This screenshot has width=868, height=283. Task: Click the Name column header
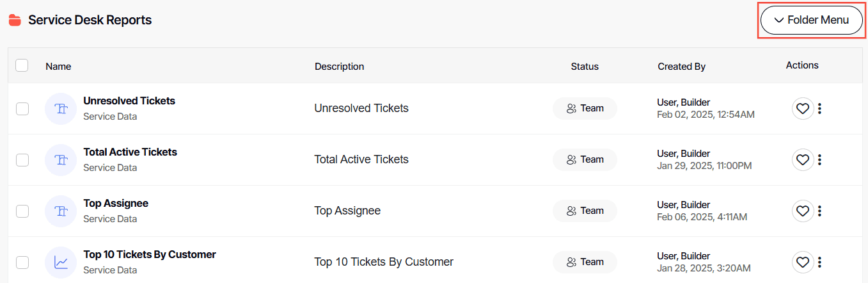pos(58,67)
